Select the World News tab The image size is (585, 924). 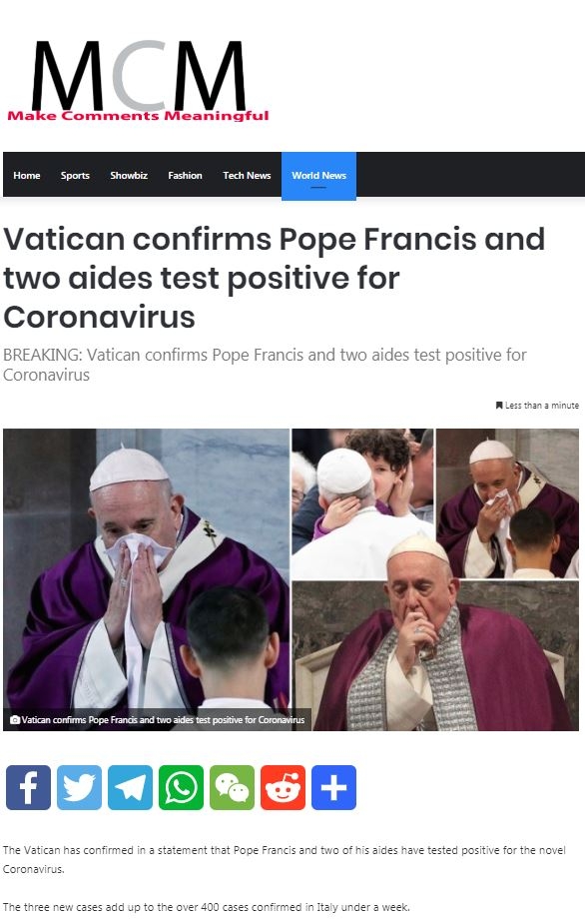click(318, 176)
